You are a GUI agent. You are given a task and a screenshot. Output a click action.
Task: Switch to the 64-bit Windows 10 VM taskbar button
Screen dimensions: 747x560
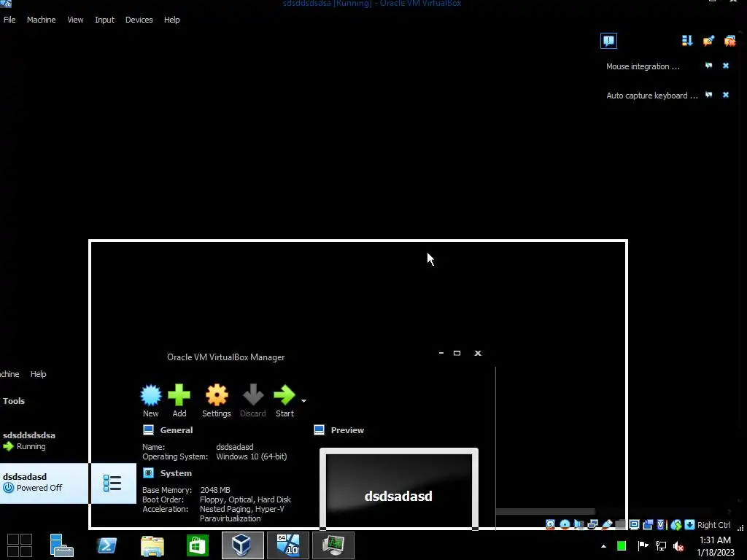pos(287,545)
